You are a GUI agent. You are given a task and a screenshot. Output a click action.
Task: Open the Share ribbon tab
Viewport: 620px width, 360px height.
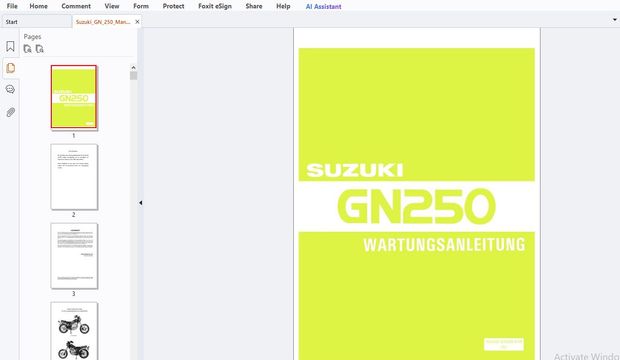coord(253,6)
